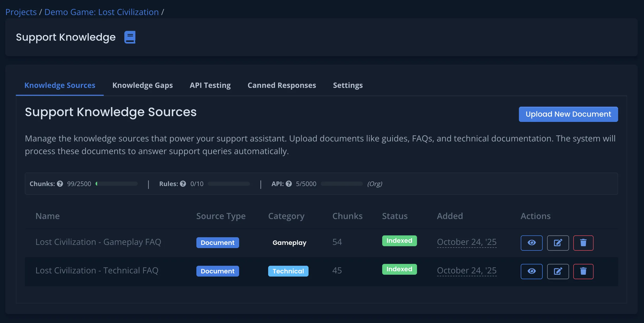Click Upload New Document button
644x323 pixels.
pyautogui.click(x=568, y=114)
